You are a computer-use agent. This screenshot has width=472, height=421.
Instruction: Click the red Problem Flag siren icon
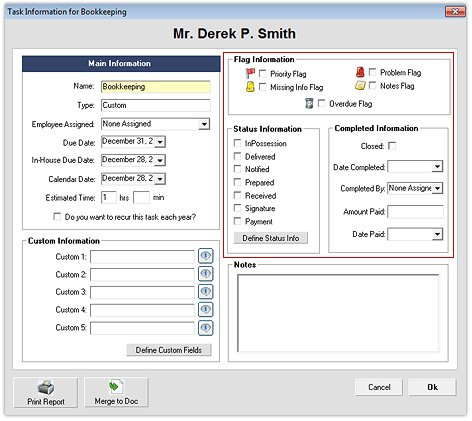(x=360, y=72)
